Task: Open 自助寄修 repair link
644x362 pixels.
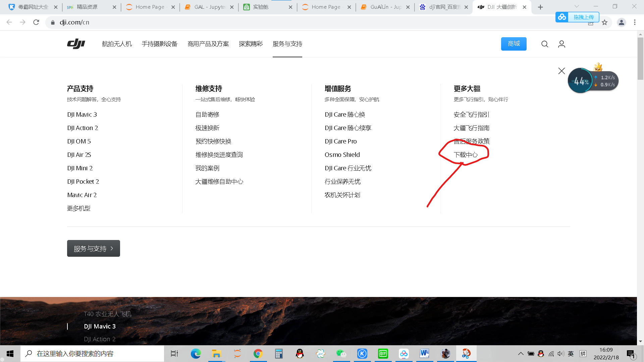Action: pos(207,114)
